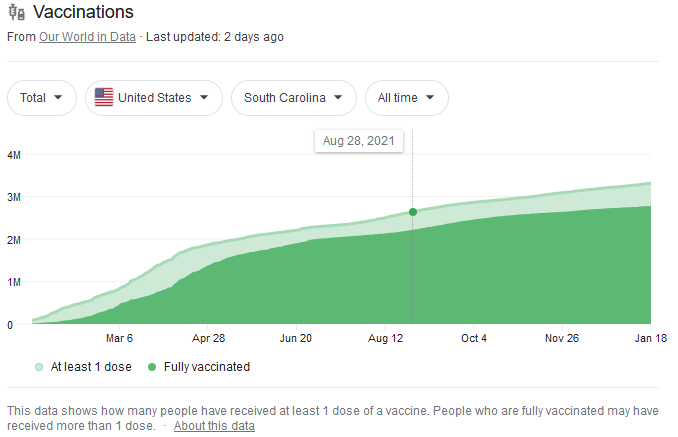Screen dimensions: 678x437
Task: Click the 'Vaccinations' heading text
Action: coord(83,13)
